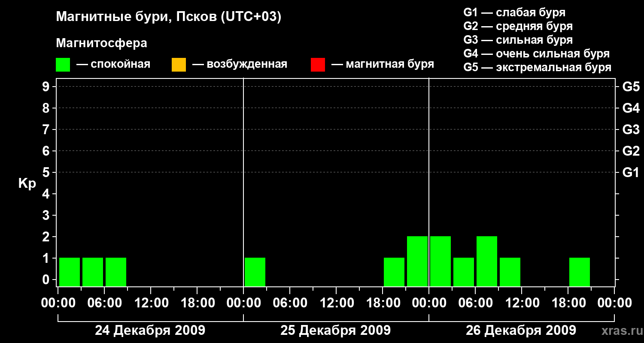Click the 18:00–21:00 bar on 26 Декабря
This screenshot has width=644, height=343.
[x=580, y=272]
